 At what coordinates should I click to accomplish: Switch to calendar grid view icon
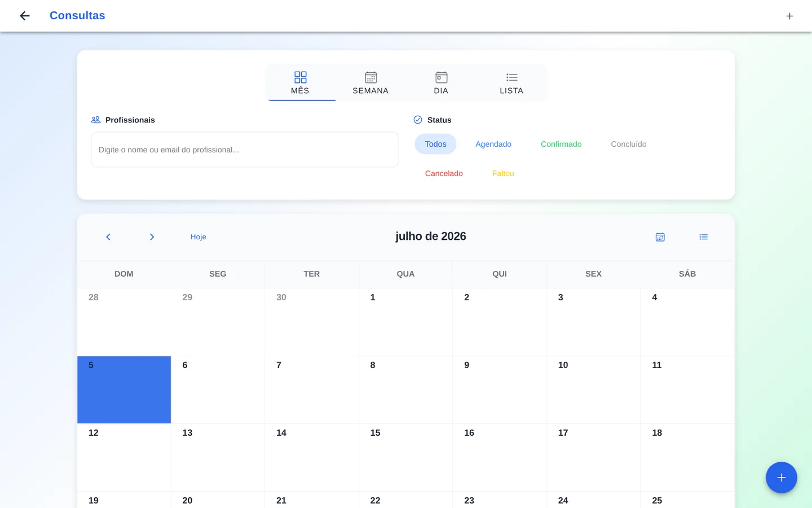tap(660, 237)
